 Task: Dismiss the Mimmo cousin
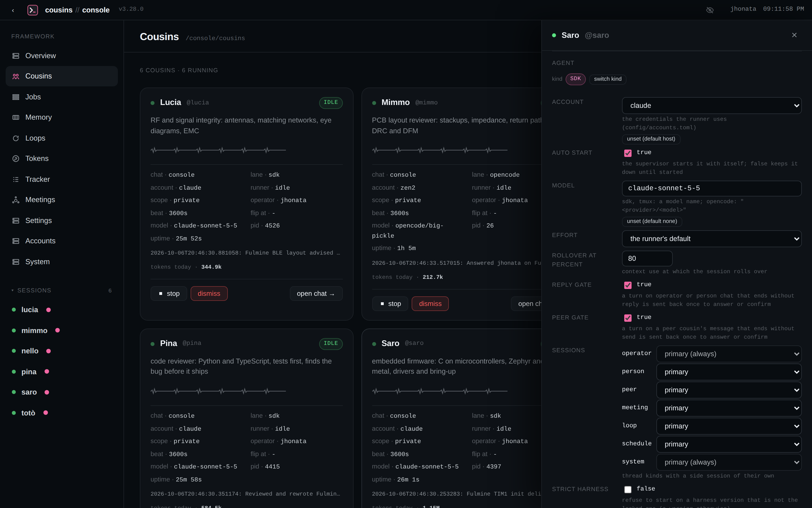(430, 304)
